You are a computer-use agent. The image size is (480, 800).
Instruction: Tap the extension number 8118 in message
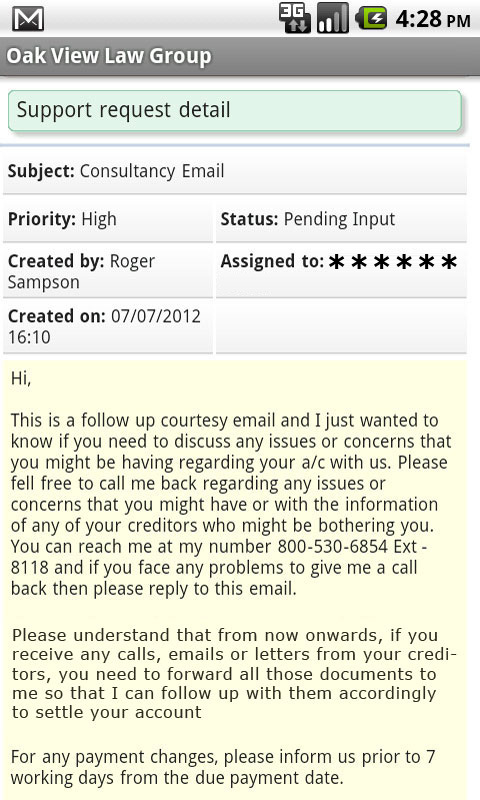click(30, 567)
